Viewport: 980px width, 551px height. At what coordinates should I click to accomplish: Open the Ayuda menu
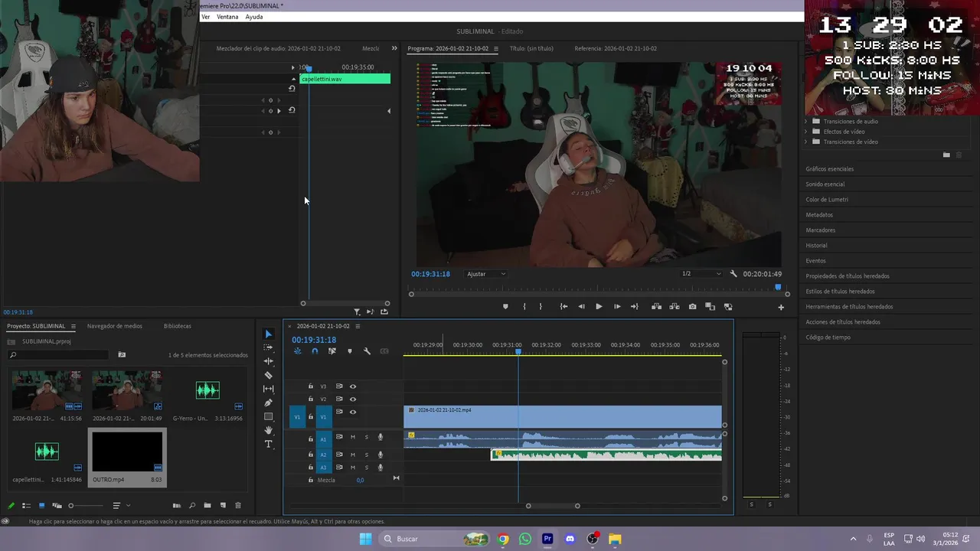click(253, 17)
